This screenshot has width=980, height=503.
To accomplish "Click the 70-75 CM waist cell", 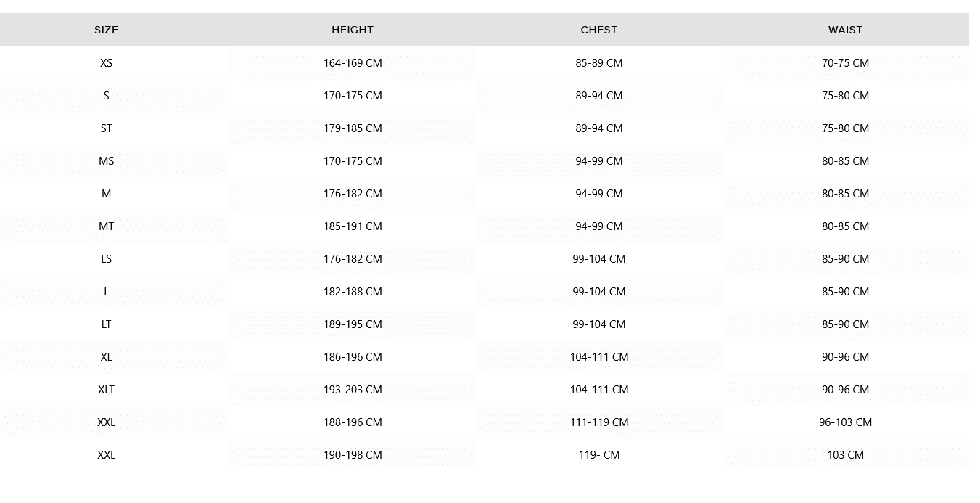I will point(845,63).
